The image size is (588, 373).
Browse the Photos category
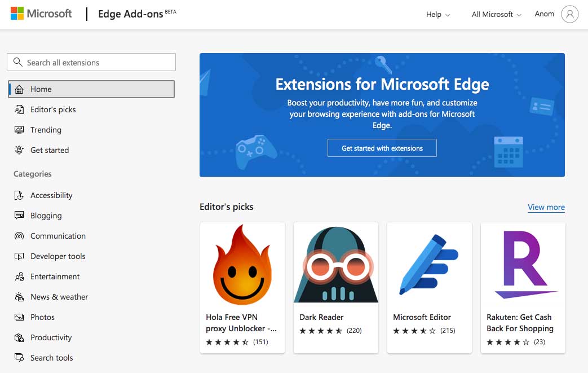[42, 317]
